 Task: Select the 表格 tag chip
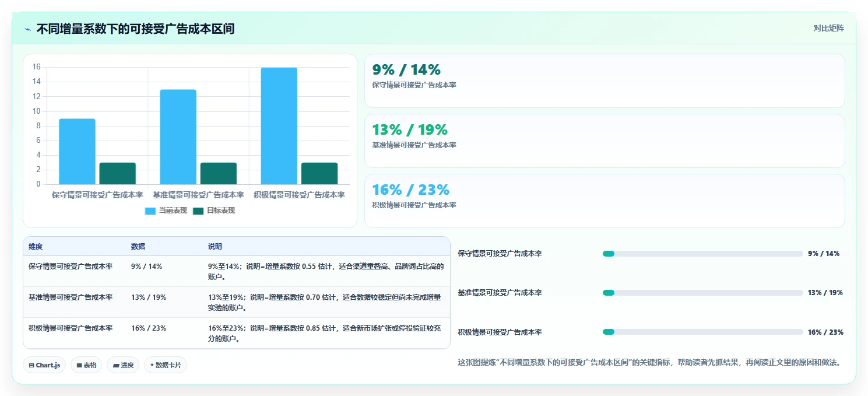[87, 365]
